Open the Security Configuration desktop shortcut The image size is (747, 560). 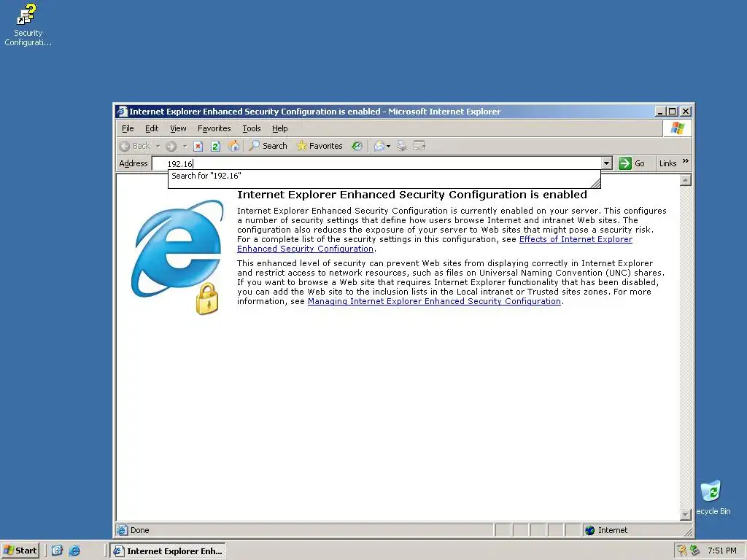(x=28, y=25)
